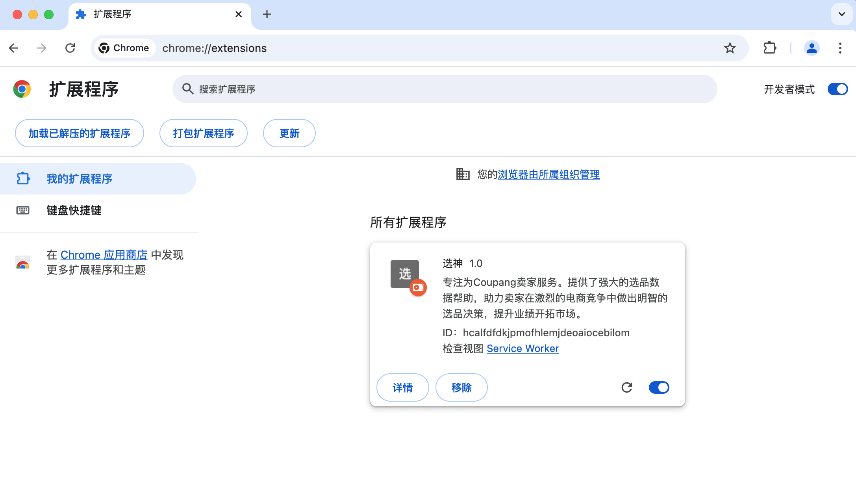Open the tab search chevron
856x504 pixels.
point(841,14)
